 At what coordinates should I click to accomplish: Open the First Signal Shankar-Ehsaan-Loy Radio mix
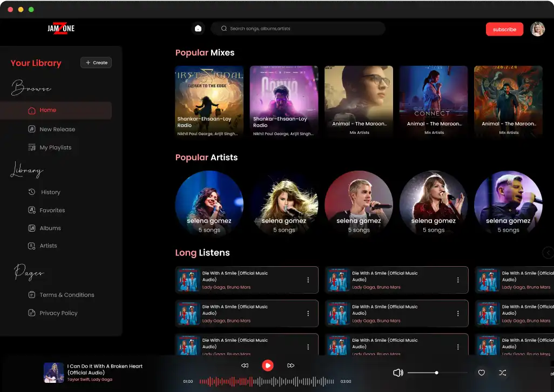[x=209, y=102]
